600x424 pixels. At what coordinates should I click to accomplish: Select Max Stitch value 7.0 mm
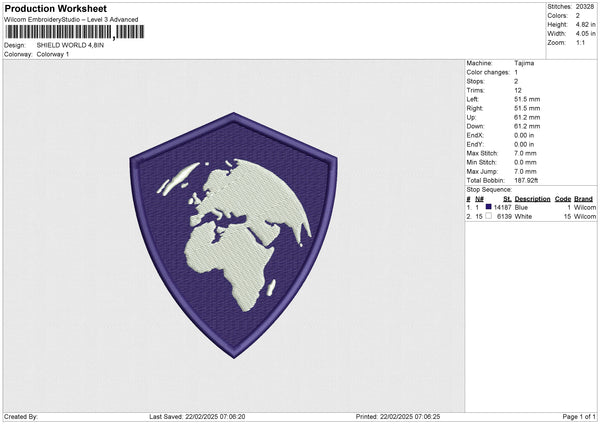(525, 153)
